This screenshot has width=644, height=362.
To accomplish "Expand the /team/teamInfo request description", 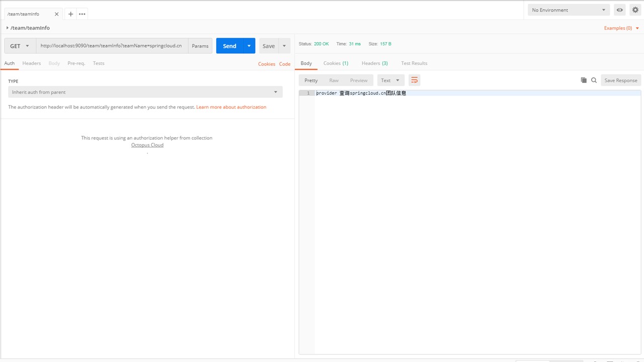I will tap(8, 28).
